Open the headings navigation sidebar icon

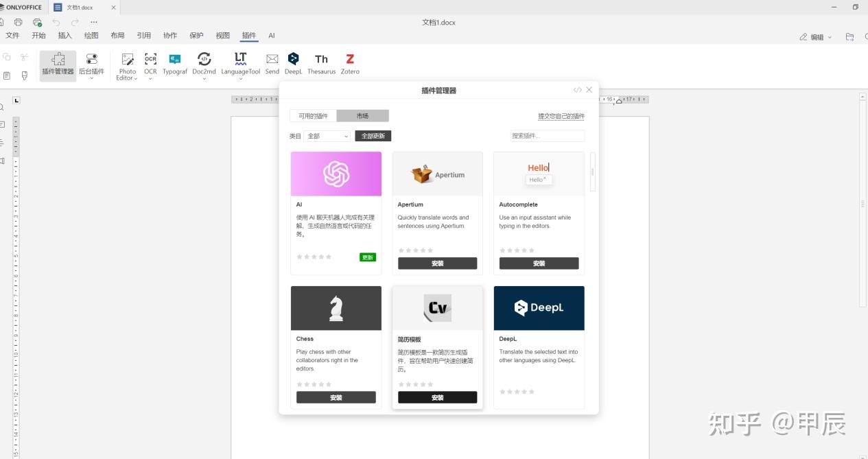[3, 143]
